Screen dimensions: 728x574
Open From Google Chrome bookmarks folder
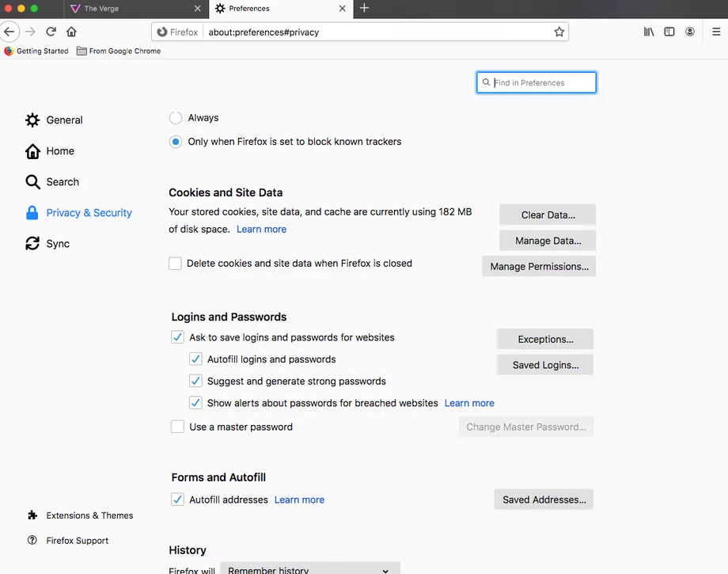tap(119, 51)
